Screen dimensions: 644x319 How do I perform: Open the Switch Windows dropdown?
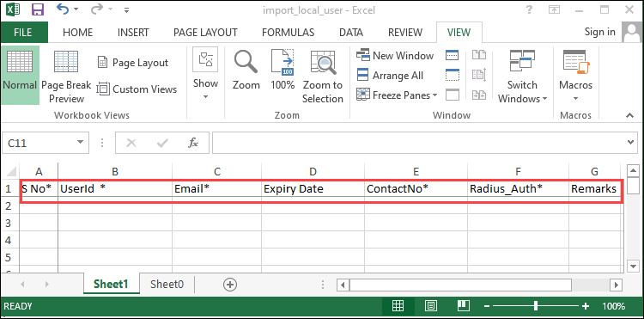522,77
